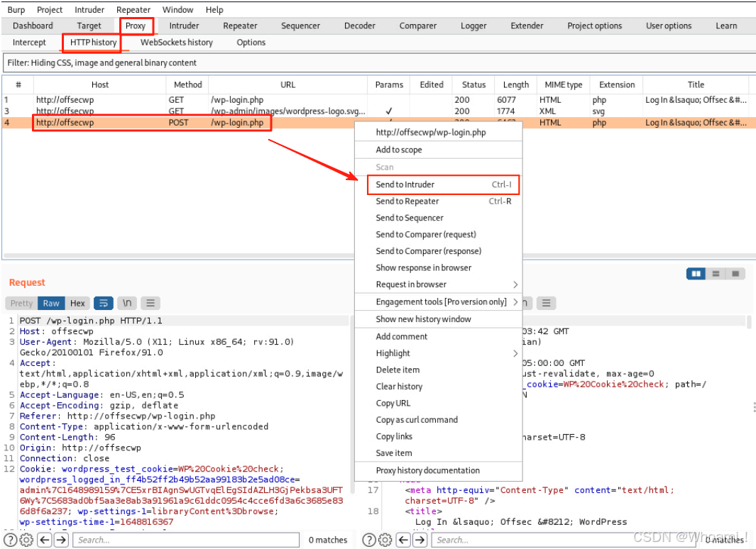Screen dimensions: 756x549
Task: Click next match arrow below Request panel
Action: [61, 540]
